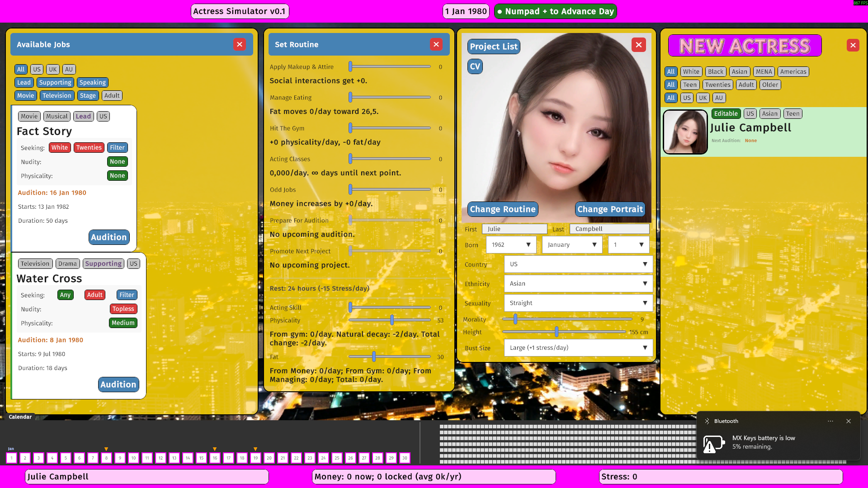
Task: Toggle the Lead job filter
Action: [x=24, y=82]
